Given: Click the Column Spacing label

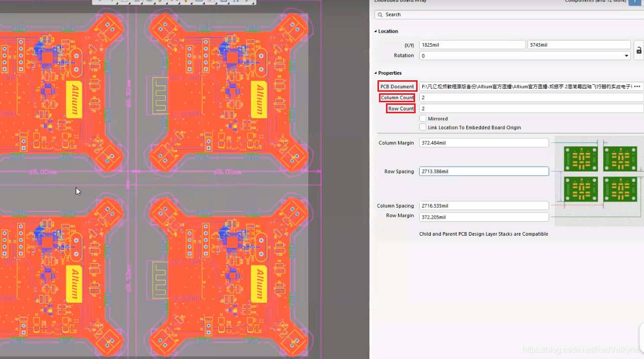Looking at the screenshot, I should pos(396,206).
